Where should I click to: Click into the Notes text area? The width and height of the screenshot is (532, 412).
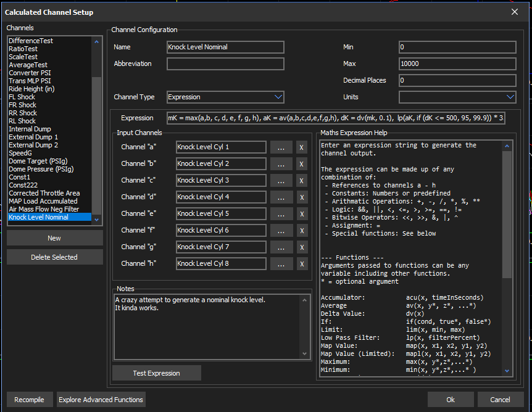click(x=212, y=327)
